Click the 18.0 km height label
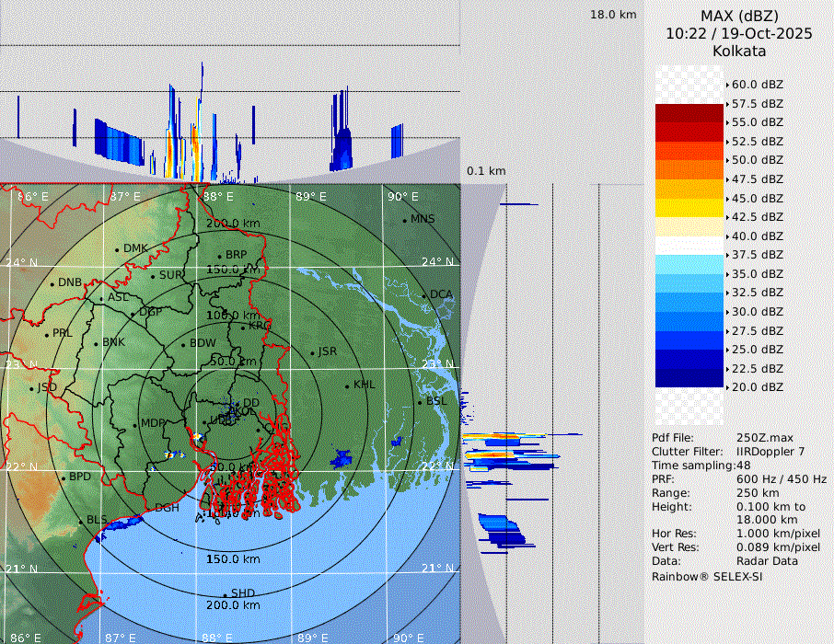 (x=613, y=15)
